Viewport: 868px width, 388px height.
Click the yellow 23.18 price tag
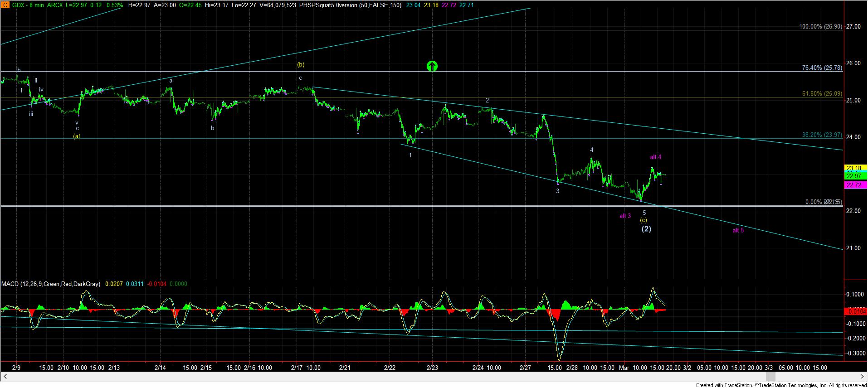854,169
